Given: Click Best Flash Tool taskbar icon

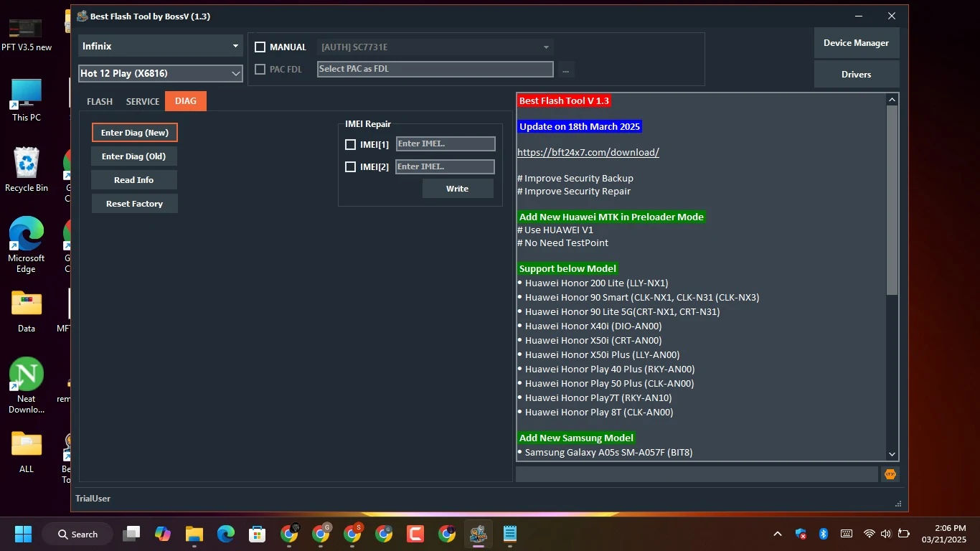Looking at the screenshot, I should 479,534.
